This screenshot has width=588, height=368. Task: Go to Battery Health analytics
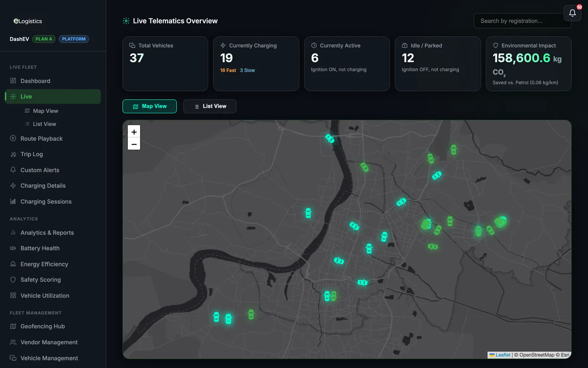53,248
